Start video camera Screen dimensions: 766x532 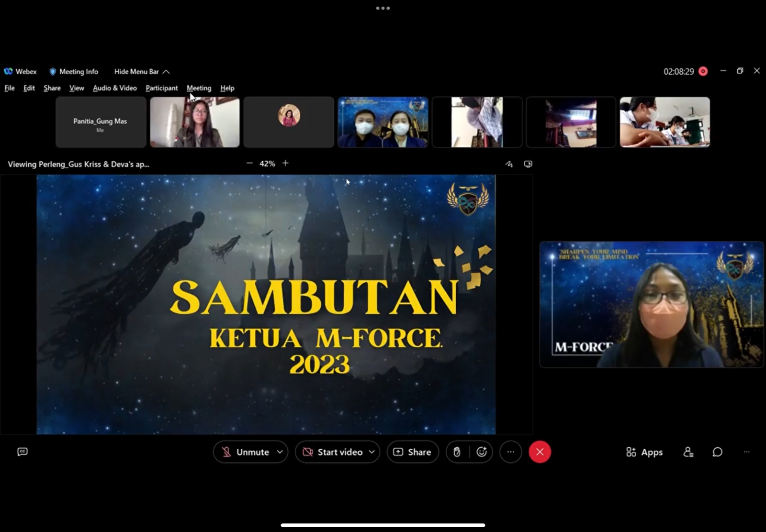pos(333,452)
